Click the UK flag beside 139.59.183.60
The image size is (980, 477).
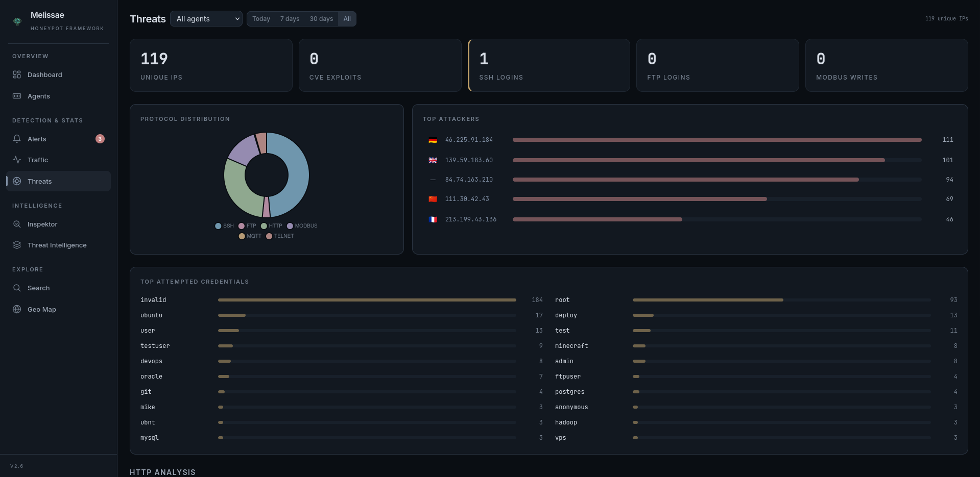click(433, 160)
